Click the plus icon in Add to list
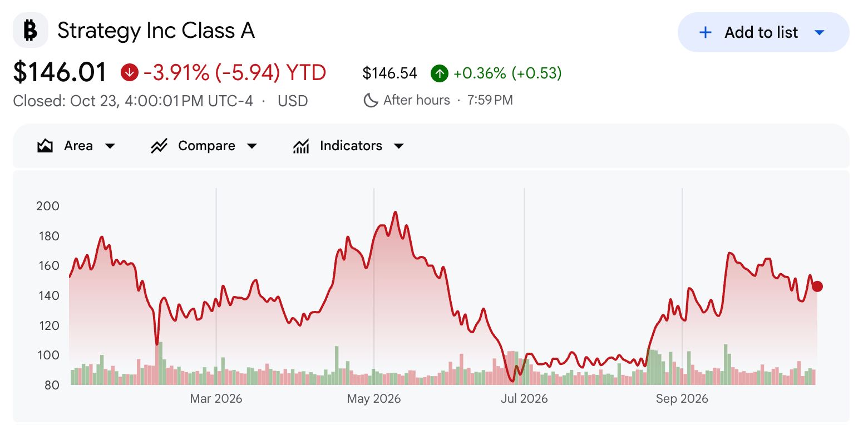Viewport: 868px width, 425px height. tap(705, 32)
